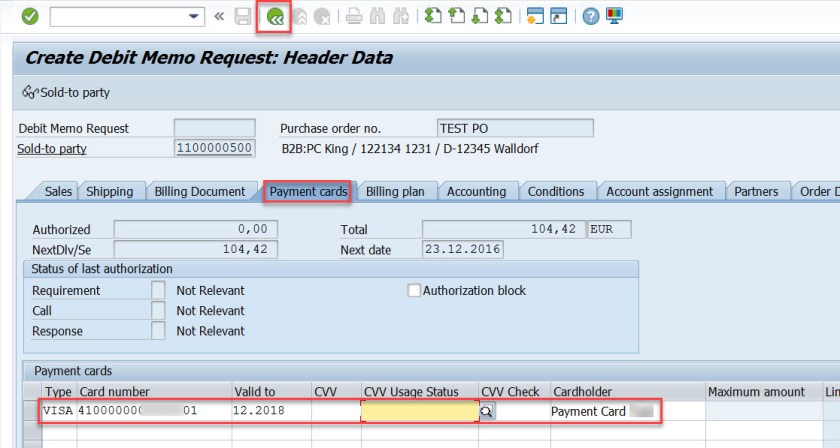
Task: Switch to the Partners tab
Action: pos(756,191)
